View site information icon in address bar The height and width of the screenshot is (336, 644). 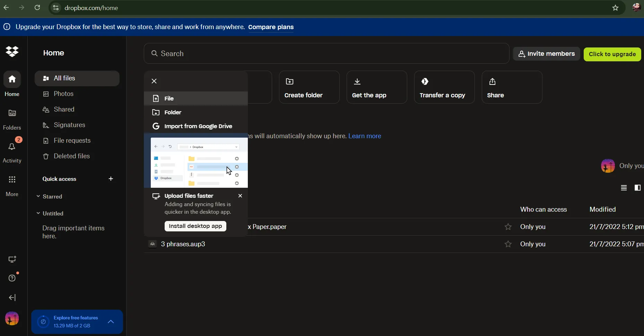(x=55, y=8)
